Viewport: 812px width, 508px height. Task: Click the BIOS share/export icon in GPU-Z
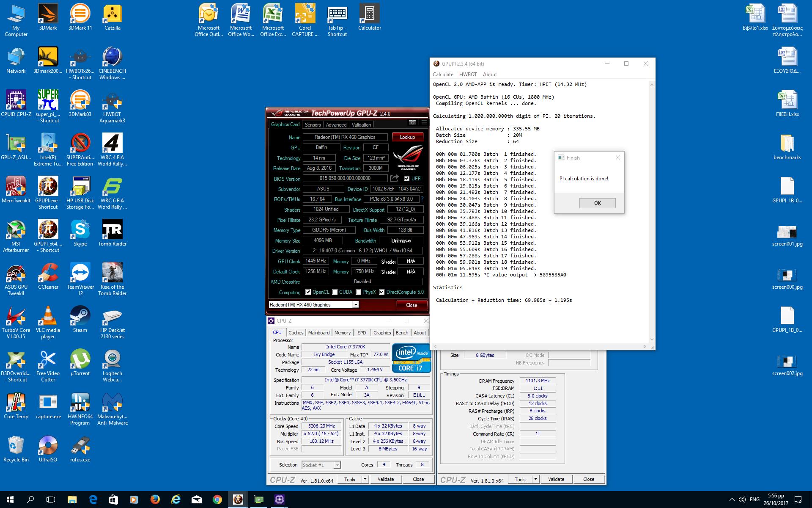click(x=394, y=178)
